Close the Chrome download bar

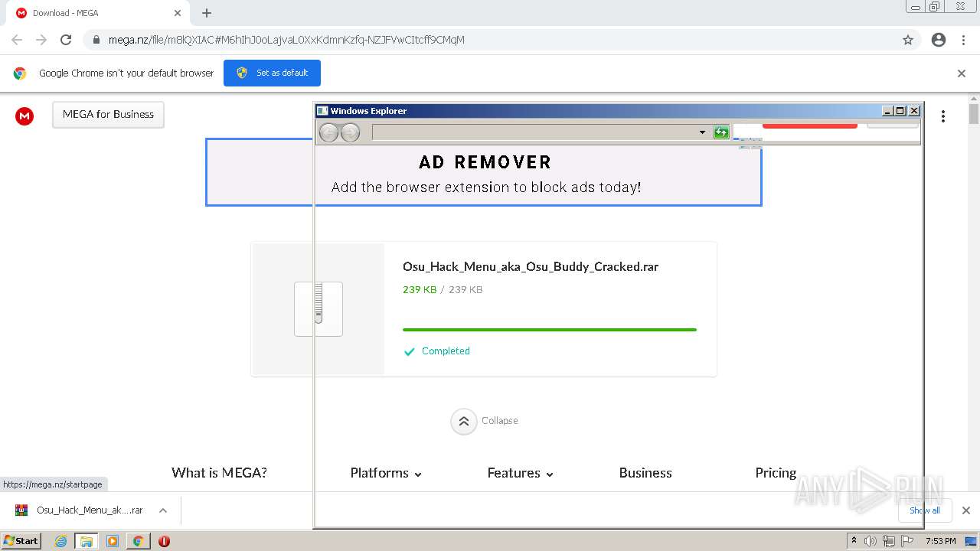click(965, 510)
